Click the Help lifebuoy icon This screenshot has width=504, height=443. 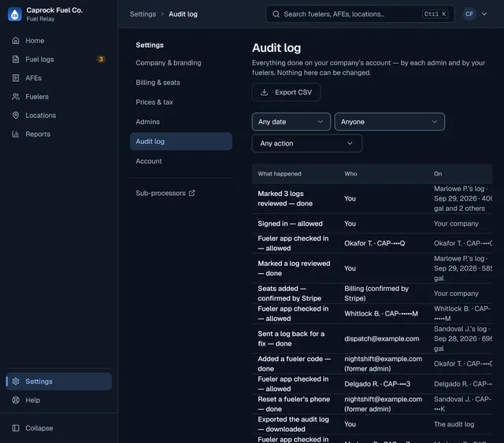pos(16,400)
